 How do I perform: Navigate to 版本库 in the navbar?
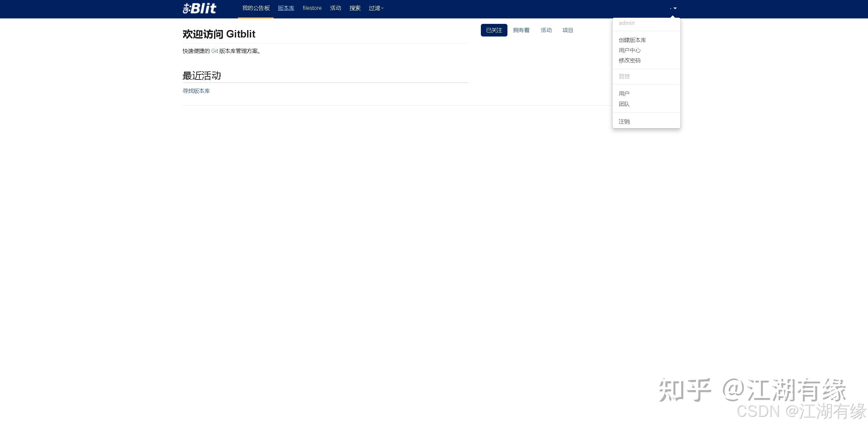click(286, 8)
